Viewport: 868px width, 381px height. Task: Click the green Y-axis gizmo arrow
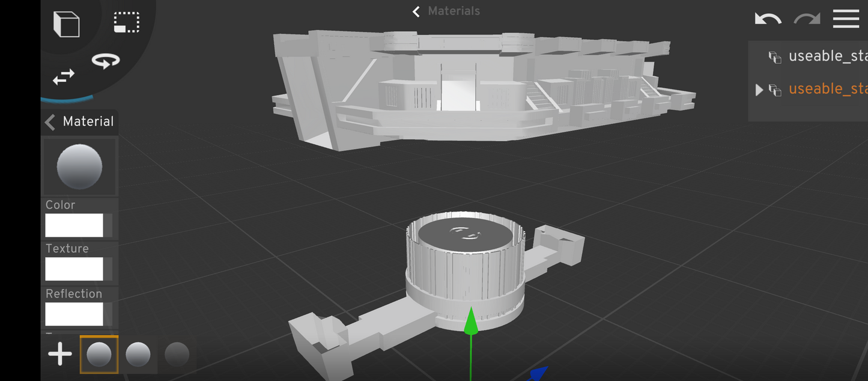click(x=471, y=320)
